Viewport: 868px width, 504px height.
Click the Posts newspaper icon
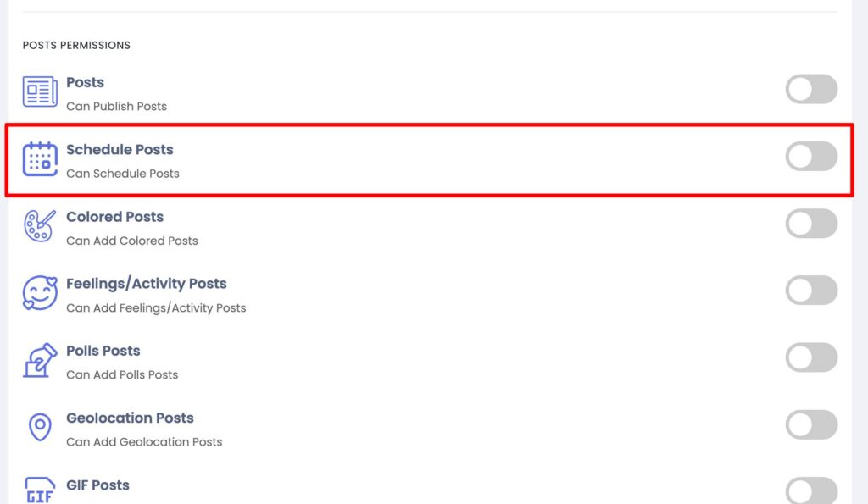pos(40,91)
